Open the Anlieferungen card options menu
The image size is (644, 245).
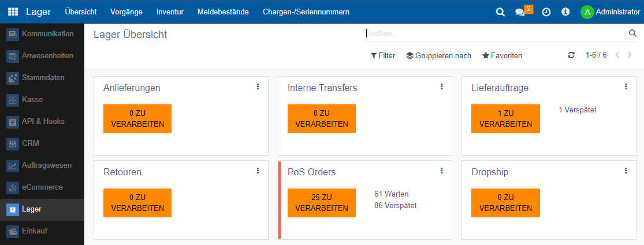point(258,86)
